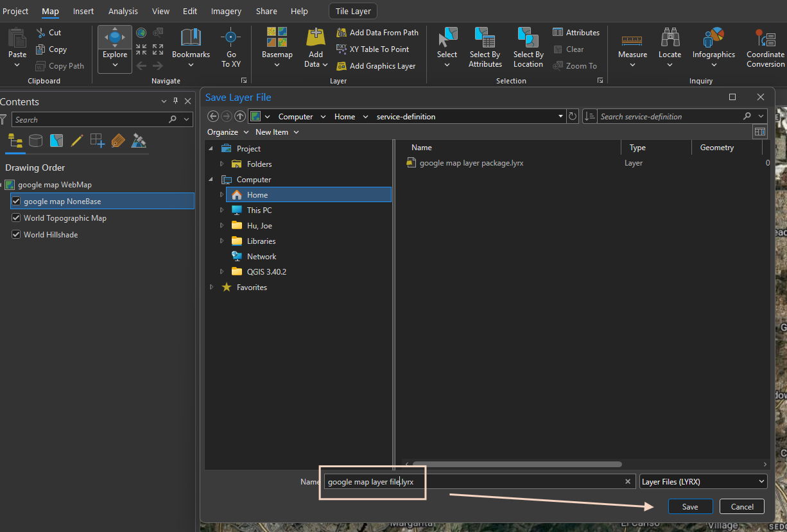Open the Imagery ribbon tab
The width and height of the screenshot is (787, 532).
(x=226, y=12)
